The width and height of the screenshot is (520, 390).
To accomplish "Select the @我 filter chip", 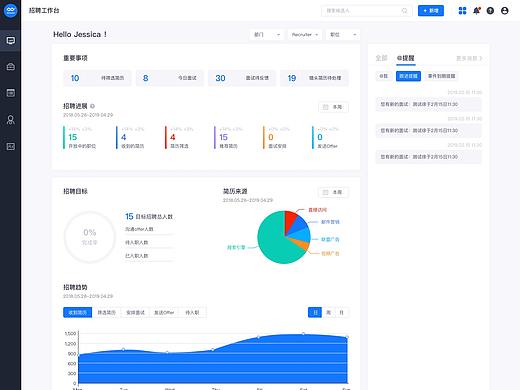I will pos(384,76).
